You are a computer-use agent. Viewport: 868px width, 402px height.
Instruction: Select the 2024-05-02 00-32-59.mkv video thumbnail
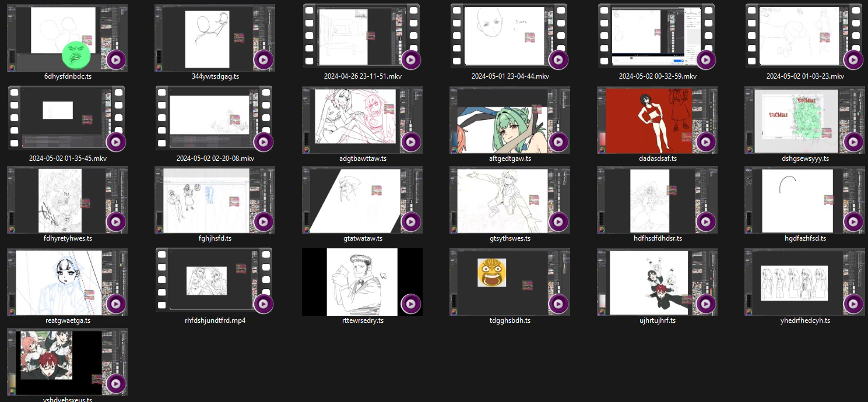point(657,37)
